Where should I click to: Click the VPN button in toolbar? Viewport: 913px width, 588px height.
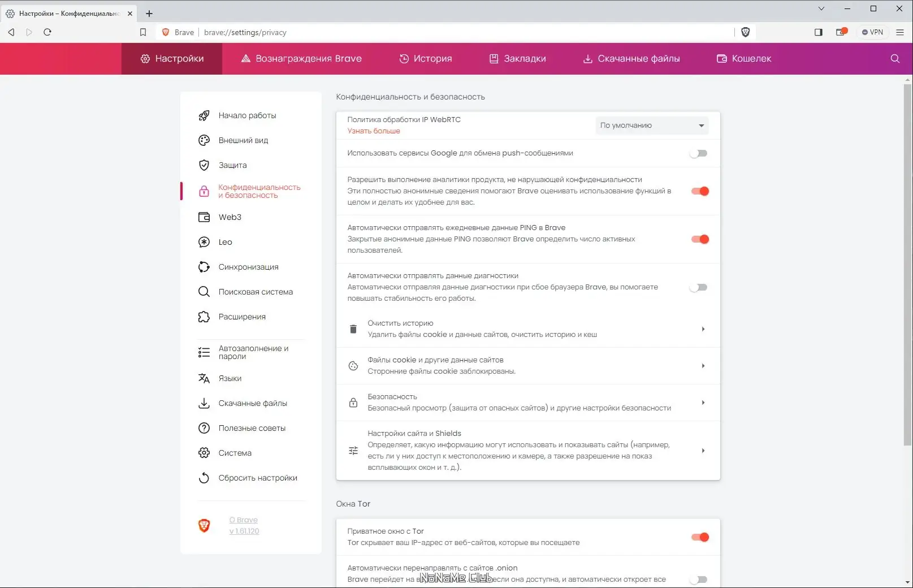(x=872, y=32)
